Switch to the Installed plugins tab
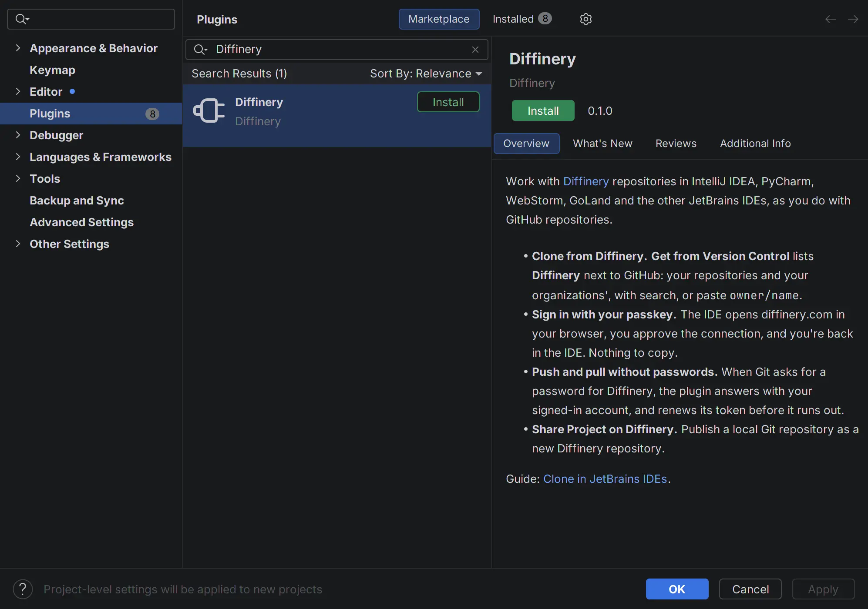868x609 pixels. pos(522,19)
